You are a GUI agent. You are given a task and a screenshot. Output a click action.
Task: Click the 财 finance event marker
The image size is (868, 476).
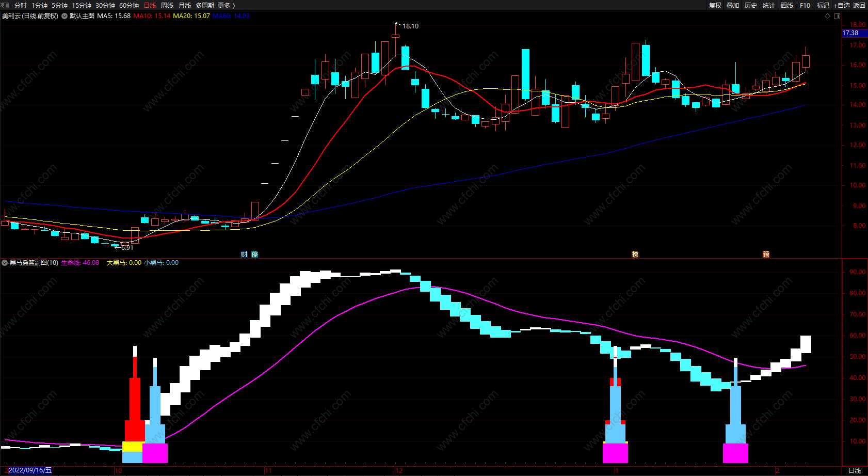pos(244,254)
